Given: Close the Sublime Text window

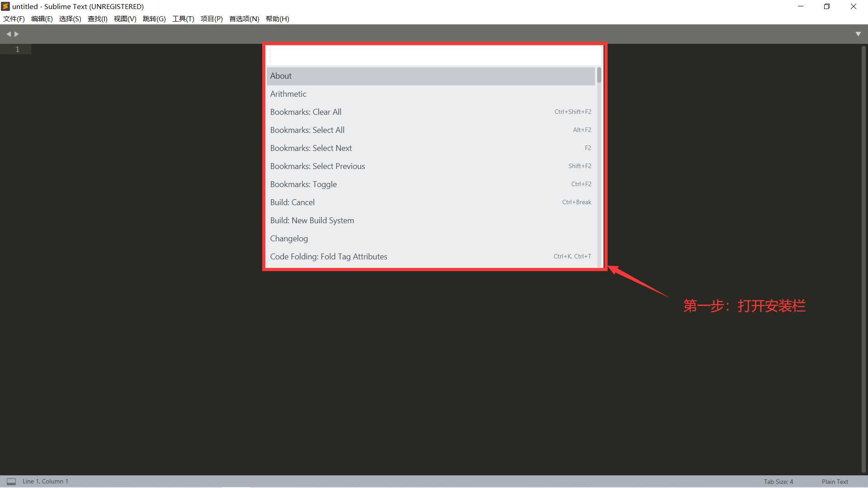Looking at the screenshot, I should (x=854, y=6).
